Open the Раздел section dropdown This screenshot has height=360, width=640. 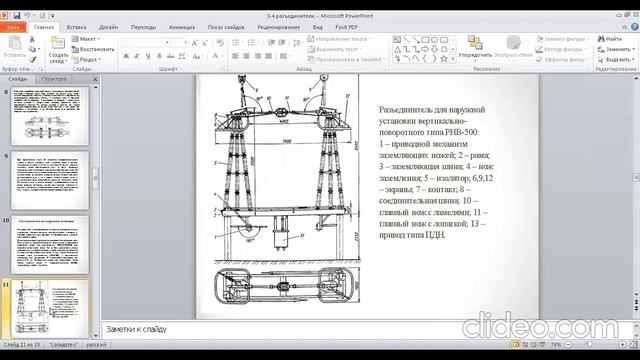tap(87, 60)
